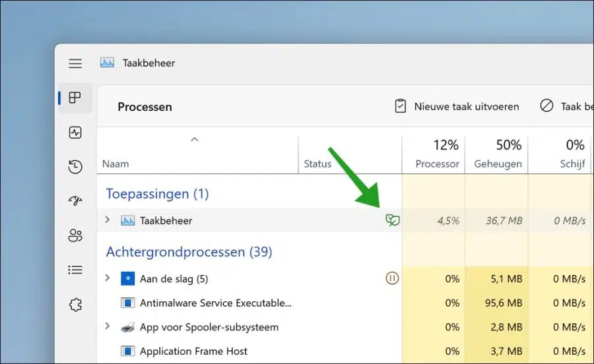
Task: Open the Users sidebar icon
Action: (x=75, y=235)
